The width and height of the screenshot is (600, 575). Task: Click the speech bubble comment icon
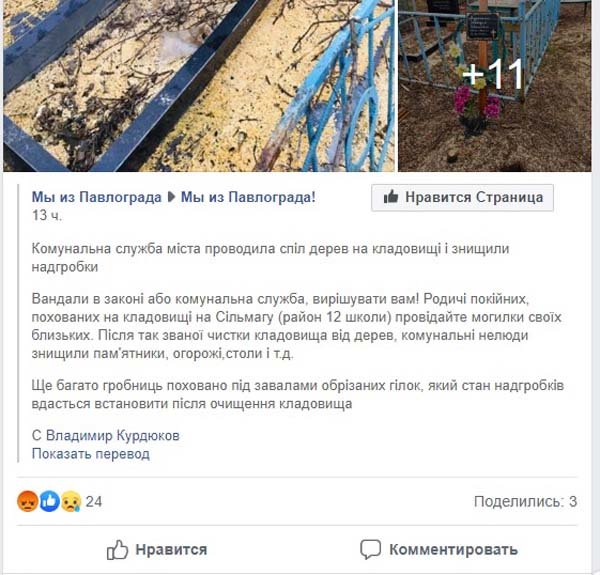(x=370, y=550)
